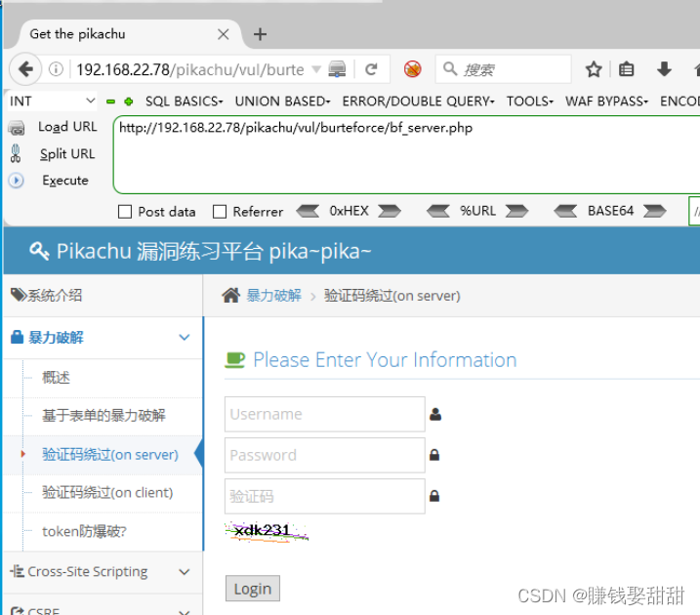Image resolution: width=700 pixels, height=615 pixels.
Task: Click the user icon beside Username
Action: pyautogui.click(x=435, y=414)
